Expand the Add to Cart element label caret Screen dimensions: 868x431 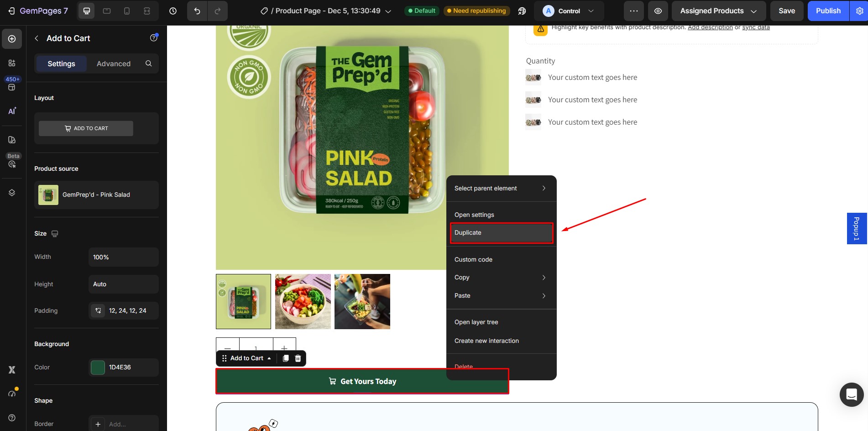(x=269, y=358)
